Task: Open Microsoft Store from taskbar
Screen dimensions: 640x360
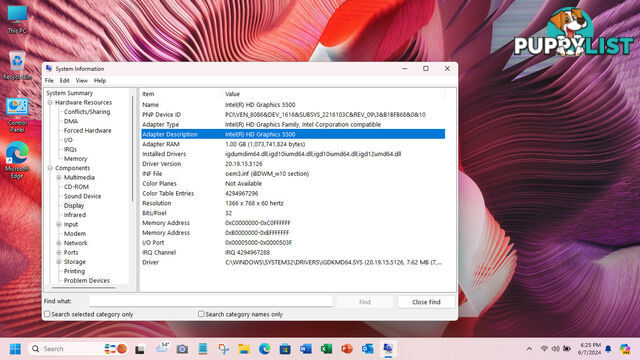Action: [x=285, y=349]
